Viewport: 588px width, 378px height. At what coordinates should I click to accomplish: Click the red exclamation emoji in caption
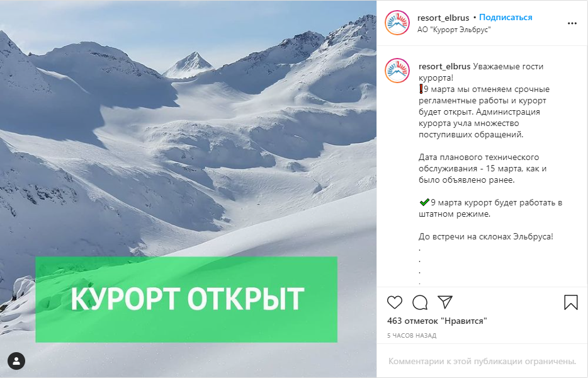(x=421, y=89)
